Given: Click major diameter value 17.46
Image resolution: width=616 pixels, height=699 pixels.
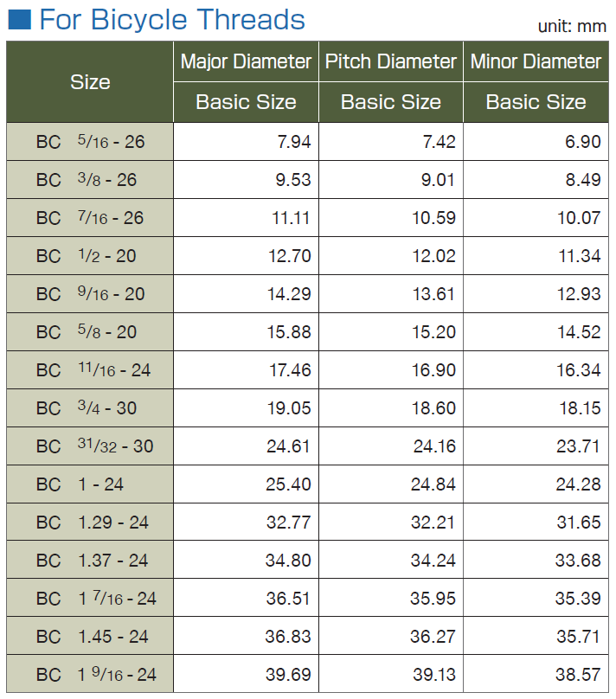Looking at the screenshot, I should [x=289, y=370].
